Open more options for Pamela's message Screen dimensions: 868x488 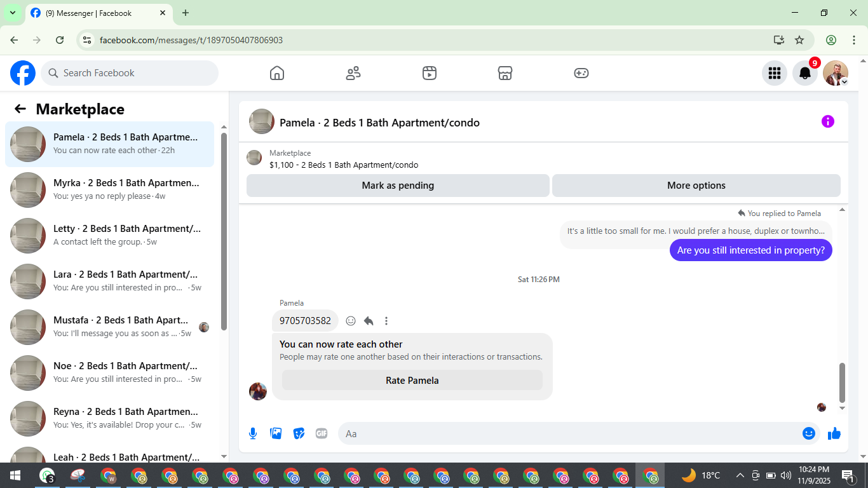tap(386, 321)
